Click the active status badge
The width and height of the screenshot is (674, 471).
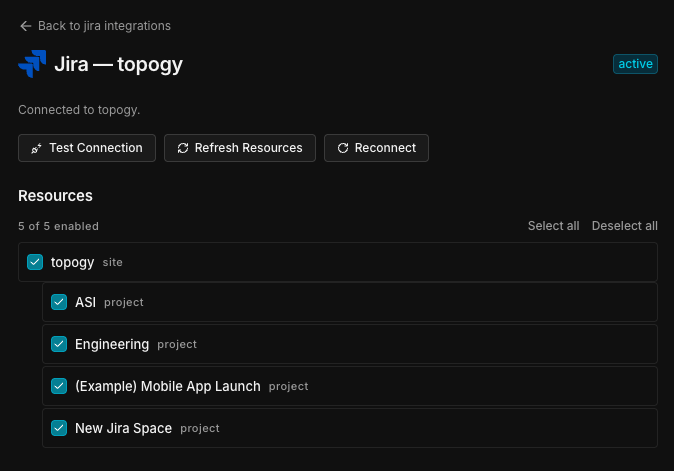(x=635, y=64)
